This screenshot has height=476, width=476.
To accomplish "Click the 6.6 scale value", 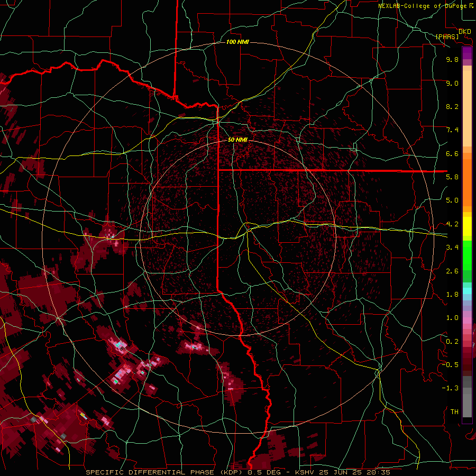I will click(452, 154).
